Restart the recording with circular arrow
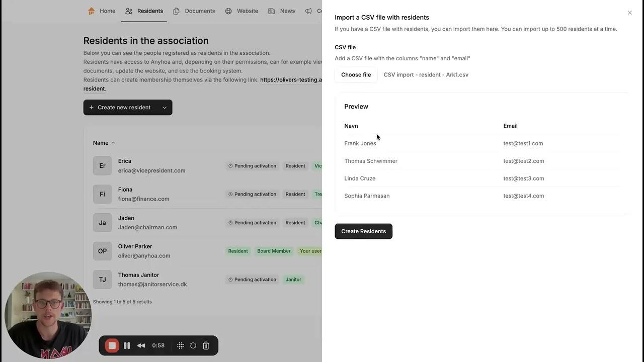This screenshot has height=362, width=644. [x=193, y=345]
